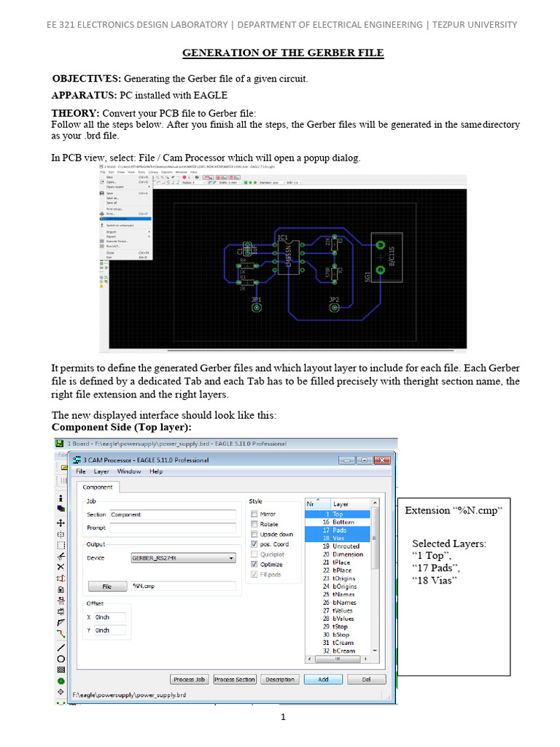Viewport: 560px width, 747px height.
Task: Select the Cut scissors tool
Action: point(61,556)
